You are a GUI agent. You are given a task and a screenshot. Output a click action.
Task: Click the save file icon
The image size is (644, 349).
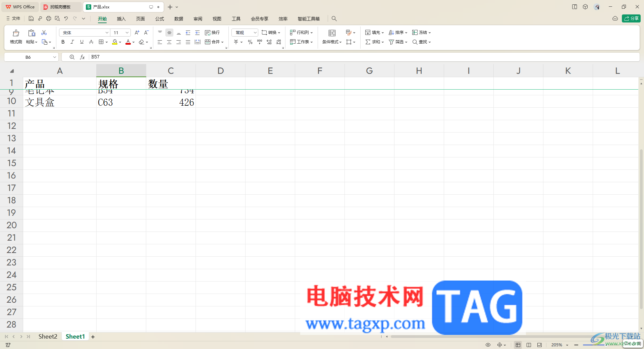click(31, 19)
